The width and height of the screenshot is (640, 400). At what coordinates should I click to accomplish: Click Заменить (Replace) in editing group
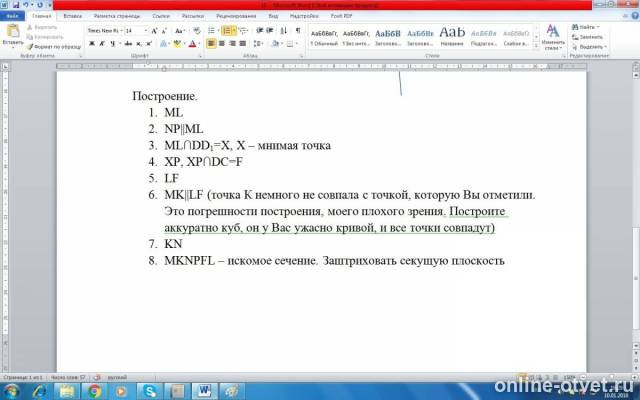pos(587,37)
